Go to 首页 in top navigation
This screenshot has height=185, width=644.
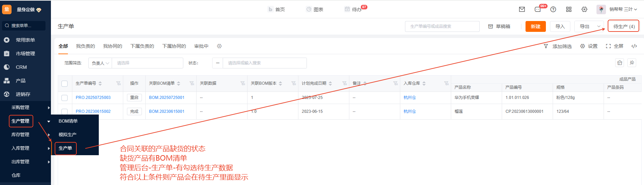coord(277,9)
